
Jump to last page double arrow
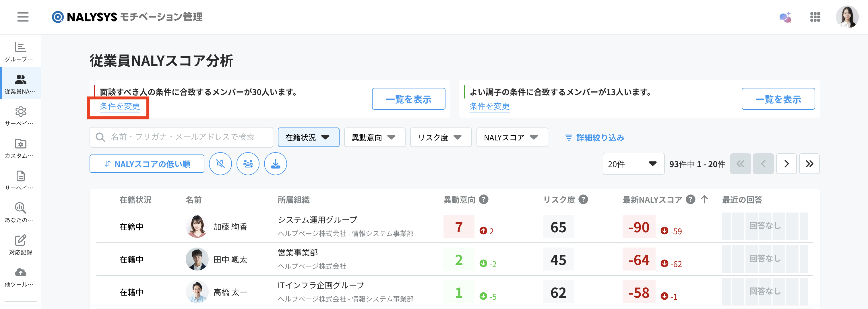[x=809, y=164]
